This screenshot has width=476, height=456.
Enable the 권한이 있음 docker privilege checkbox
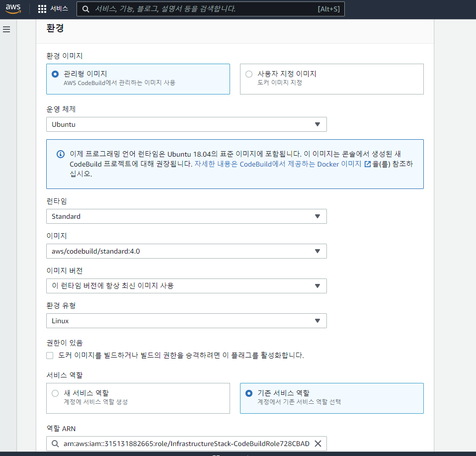[50, 356]
